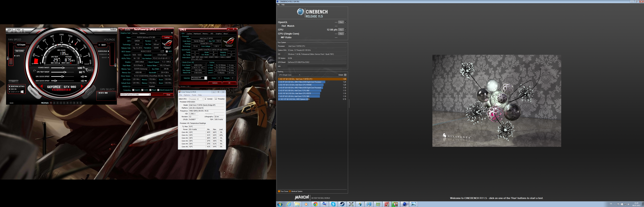Switch to Validation tab in GPU-Z
The width and height of the screenshot is (644, 207).
coord(142,33)
